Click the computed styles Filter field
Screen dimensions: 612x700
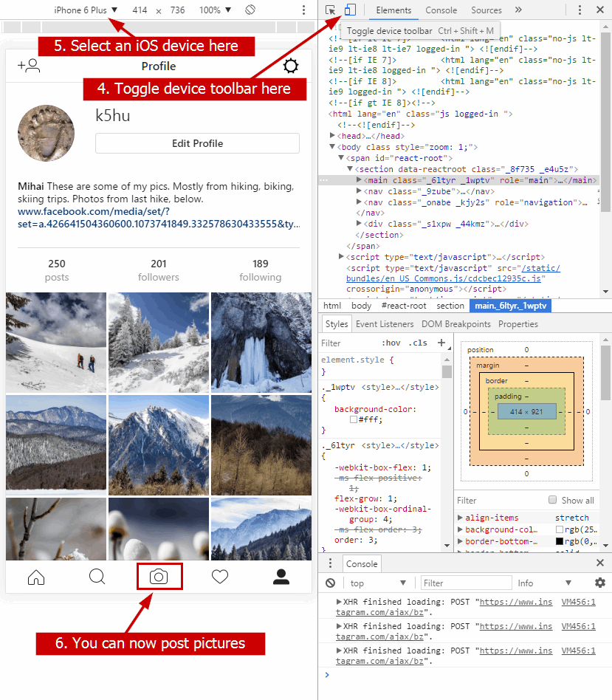pos(500,501)
